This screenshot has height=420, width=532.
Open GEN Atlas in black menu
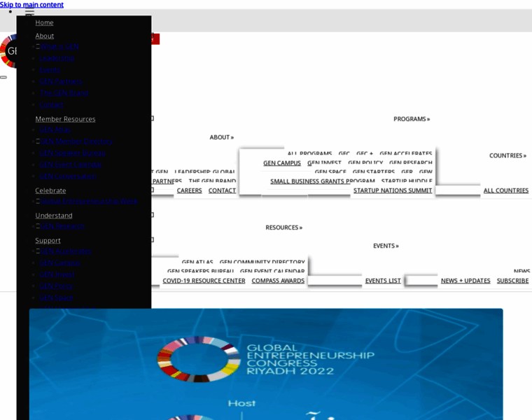click(x=55, y=129)
